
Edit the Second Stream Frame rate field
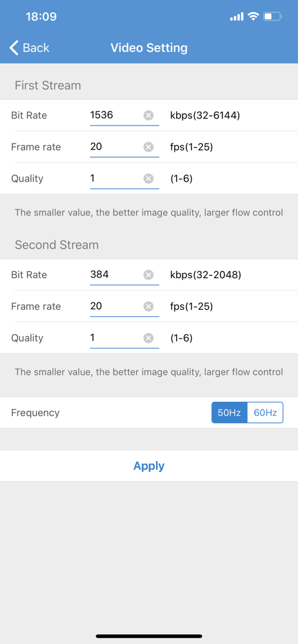pyautogui.click(x=124, y=307)
